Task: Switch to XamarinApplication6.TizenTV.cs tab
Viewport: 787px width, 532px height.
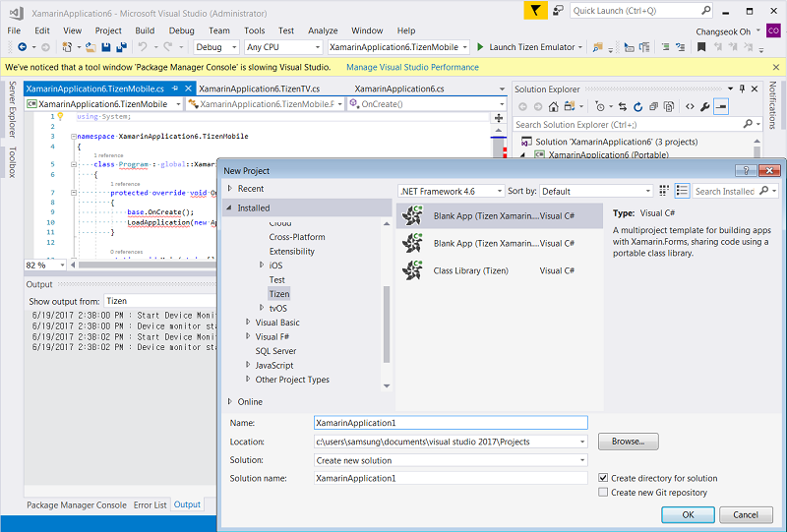Action: coord(259,89)
